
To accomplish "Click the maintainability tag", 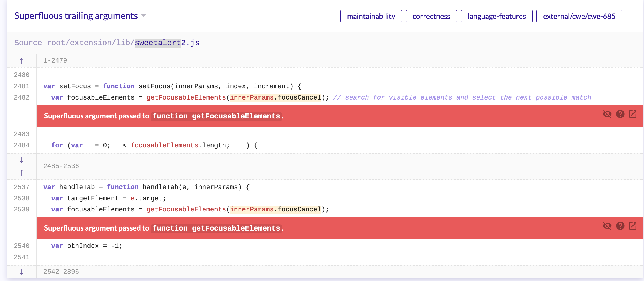I will point(371,16).
